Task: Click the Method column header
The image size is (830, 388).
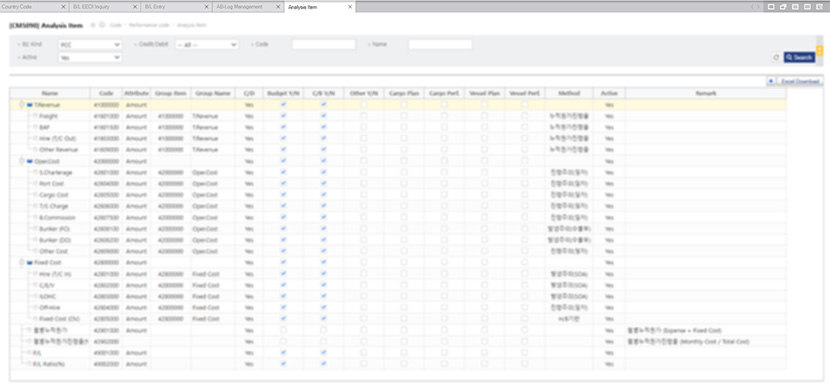Action: pyautogui.click(x=569, y=93)
